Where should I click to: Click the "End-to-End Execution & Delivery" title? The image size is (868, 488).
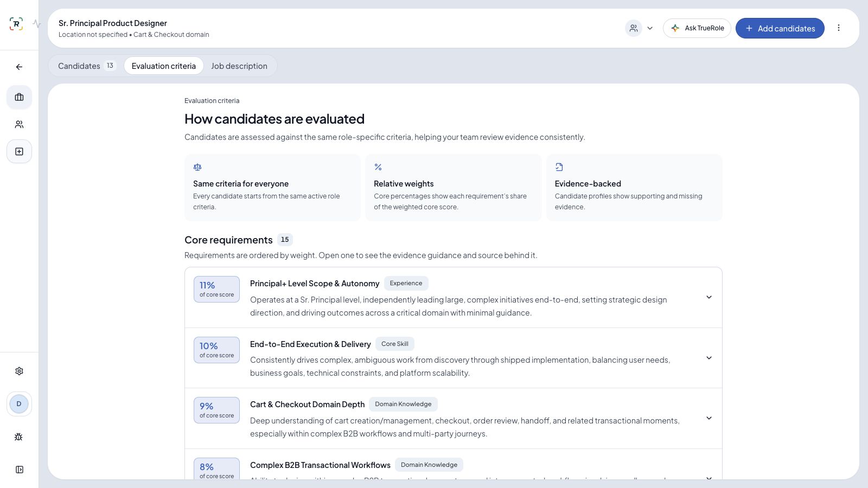tap(310, 344)
